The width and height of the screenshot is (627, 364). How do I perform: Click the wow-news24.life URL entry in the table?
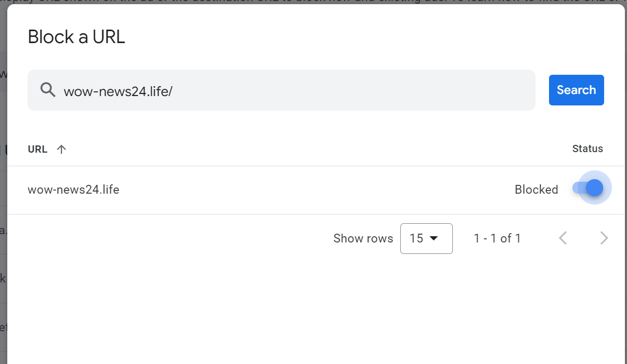point(73,190)
